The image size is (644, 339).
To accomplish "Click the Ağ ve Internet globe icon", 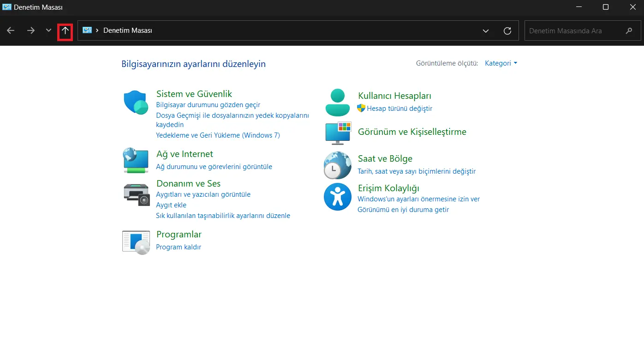I will coord(136,160).
